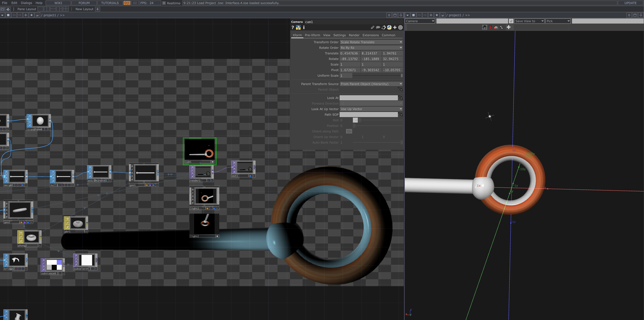Open the comment speech bubble icon
Image resolution: width=644 pixels, height=320 pixels.
tap(378, 27)
